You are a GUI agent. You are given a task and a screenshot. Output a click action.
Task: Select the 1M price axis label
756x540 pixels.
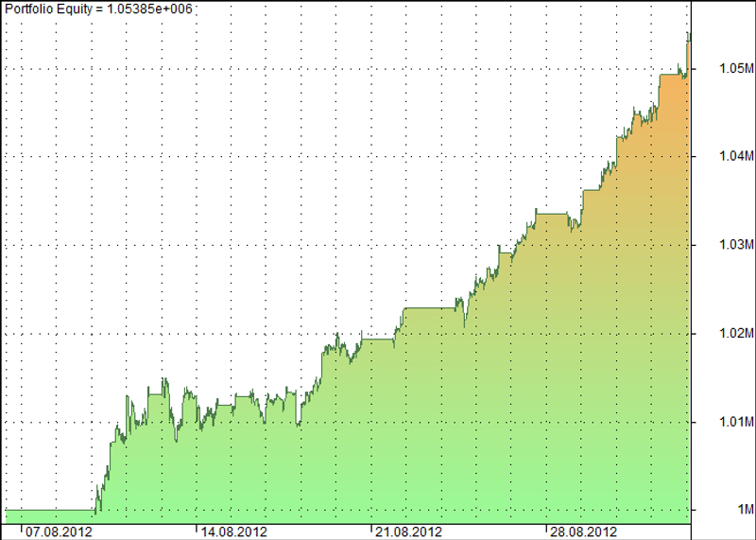[745, 510]
